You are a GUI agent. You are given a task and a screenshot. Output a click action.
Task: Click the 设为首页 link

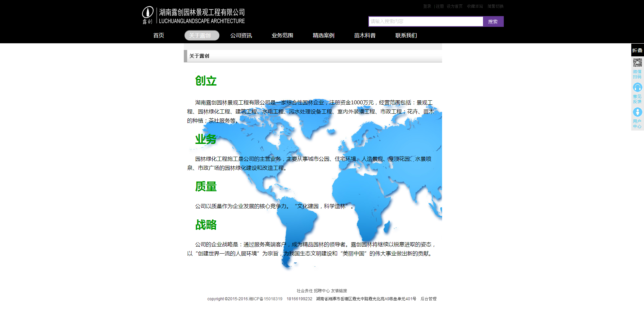pyautogui.click(x=454, y=6)
